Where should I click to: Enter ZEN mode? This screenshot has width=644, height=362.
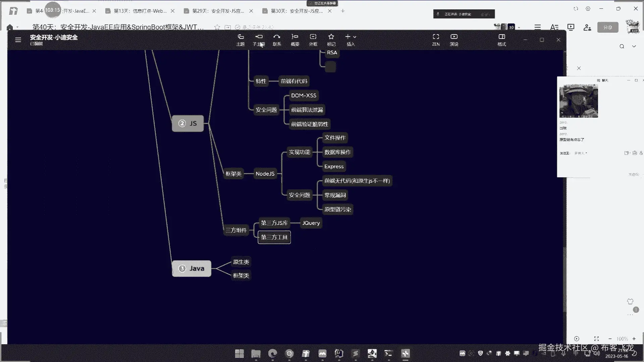coord(436,39)
